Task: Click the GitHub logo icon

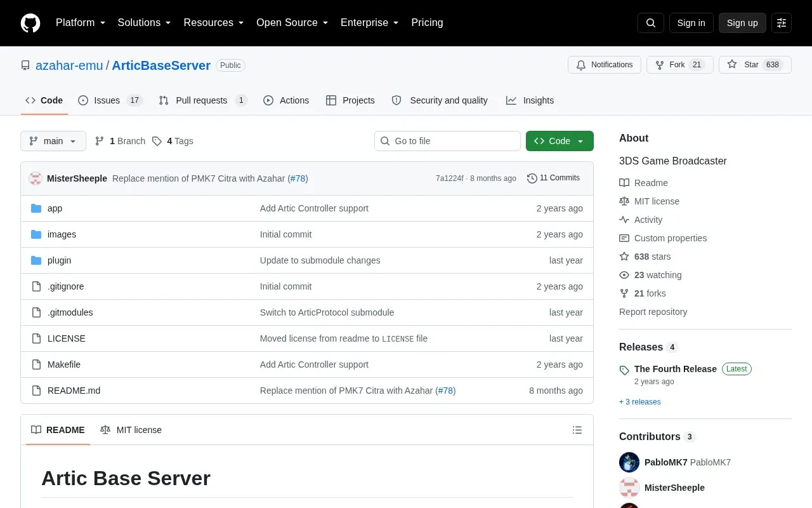Action: pos(30,23)
